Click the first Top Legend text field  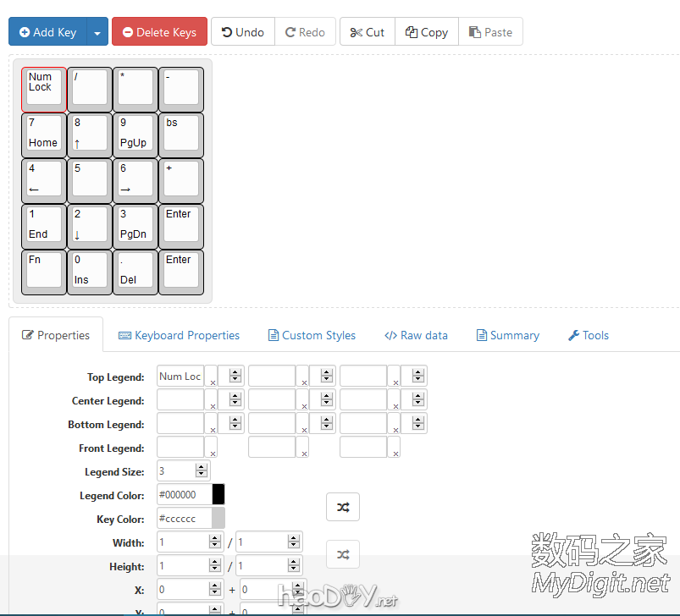(x=180, y=377)
